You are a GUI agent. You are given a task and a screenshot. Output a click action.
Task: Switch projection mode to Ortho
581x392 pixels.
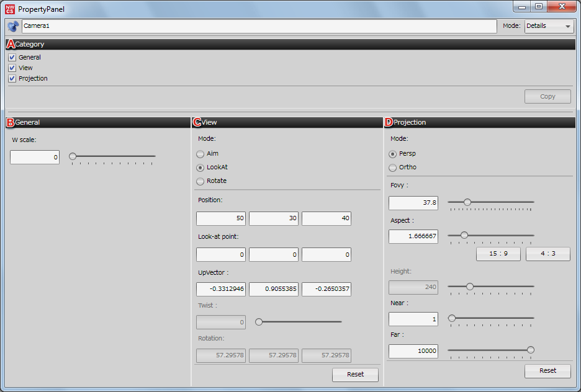pyautogui.click(x=392, y=167)
